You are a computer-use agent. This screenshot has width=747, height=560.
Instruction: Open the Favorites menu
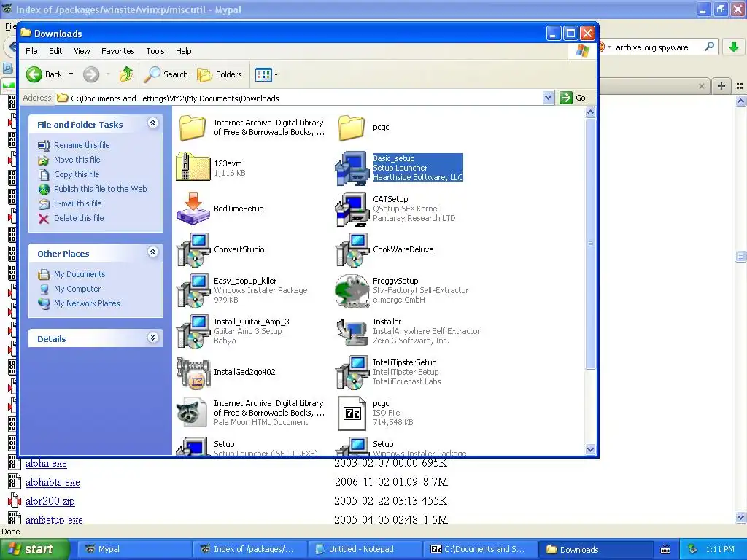point(117,51)
